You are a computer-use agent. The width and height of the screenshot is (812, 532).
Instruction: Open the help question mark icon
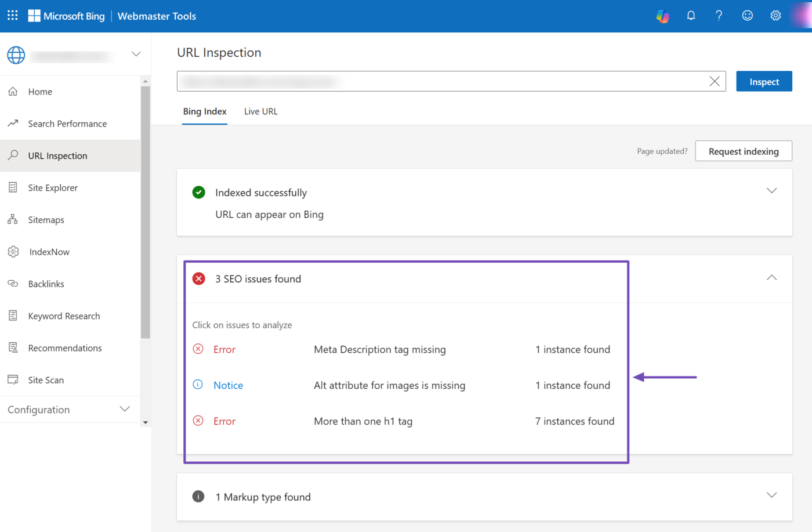pos(719,16)
